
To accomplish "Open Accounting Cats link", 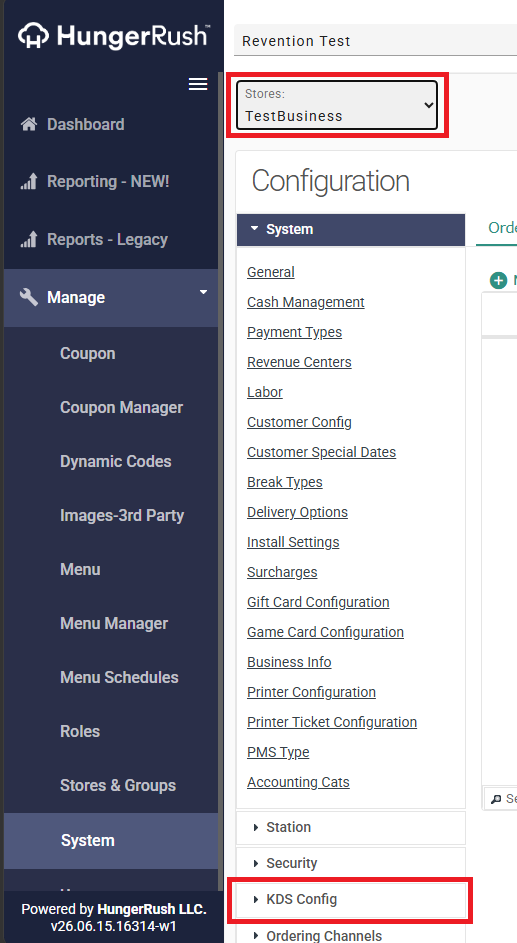I will pyautogui.click(x=298, y=783).
